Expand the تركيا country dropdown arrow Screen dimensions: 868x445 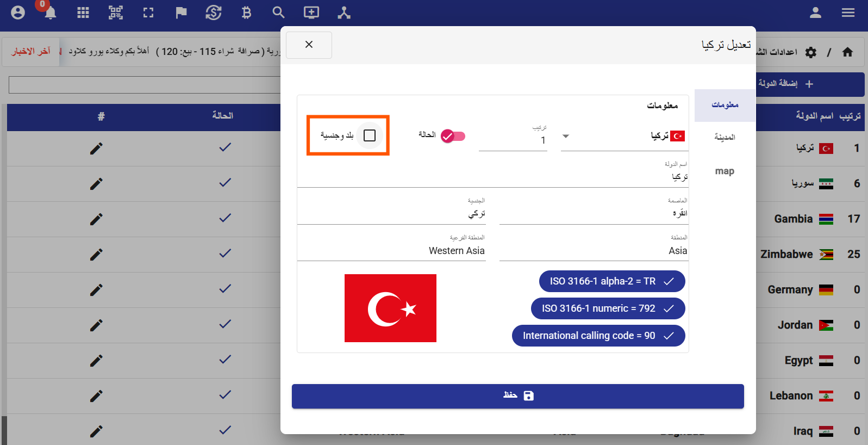[x=566, y=136]
